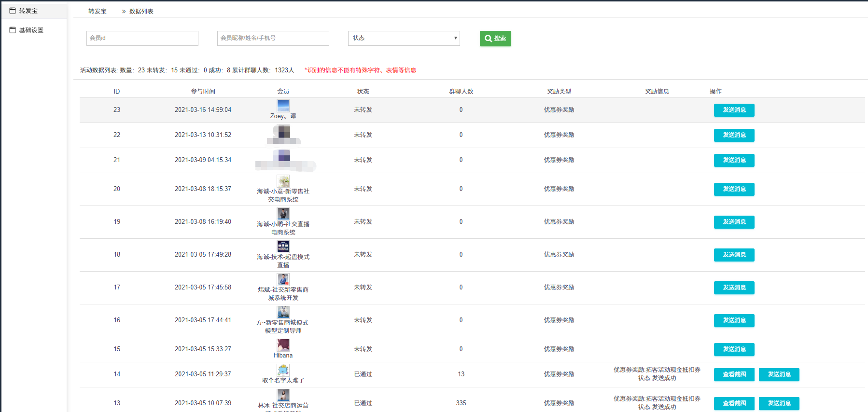
Task: Click timestamp 2021-03-13 10:31:52
Action: coord(203,135)
